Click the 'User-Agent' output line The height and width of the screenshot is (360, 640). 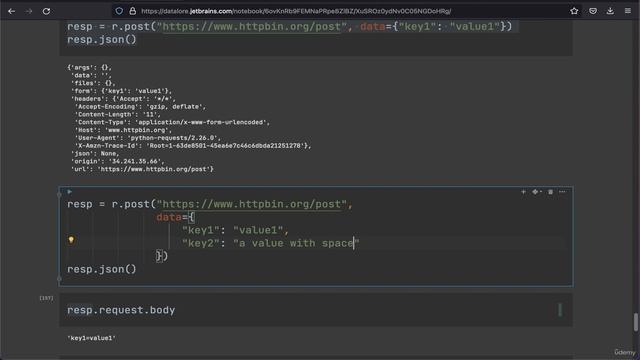point(148,138)
